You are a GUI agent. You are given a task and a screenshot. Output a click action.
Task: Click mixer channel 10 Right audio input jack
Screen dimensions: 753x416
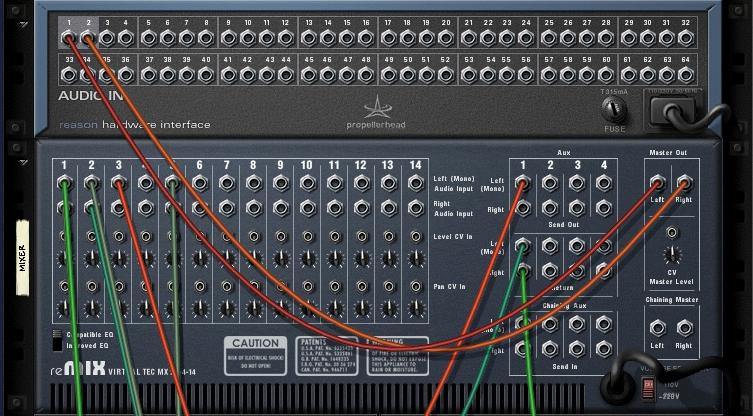[308, 208]
